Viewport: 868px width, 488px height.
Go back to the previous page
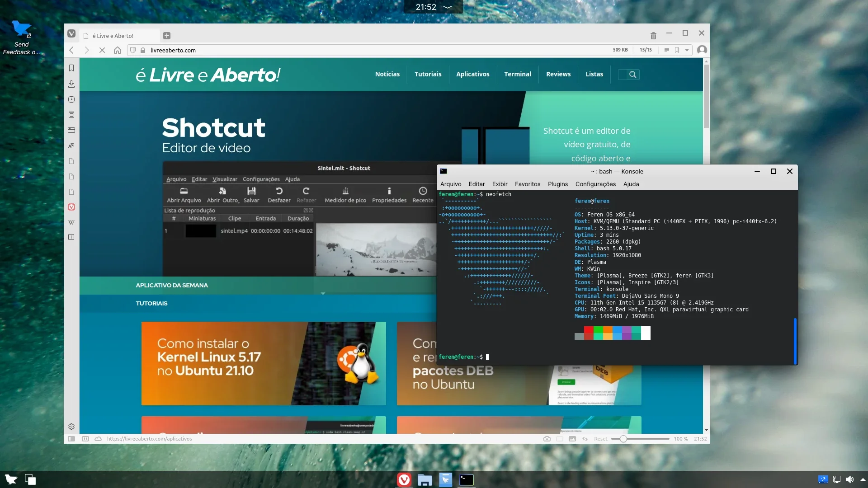(71, 50)
